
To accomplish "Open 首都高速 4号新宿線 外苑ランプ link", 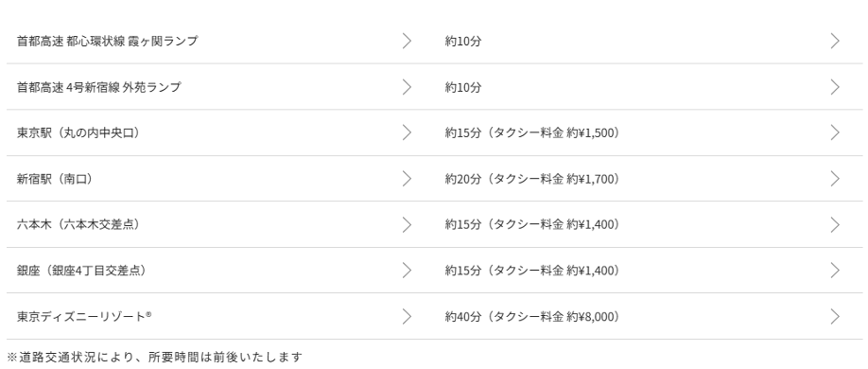I will pos(99,87).
